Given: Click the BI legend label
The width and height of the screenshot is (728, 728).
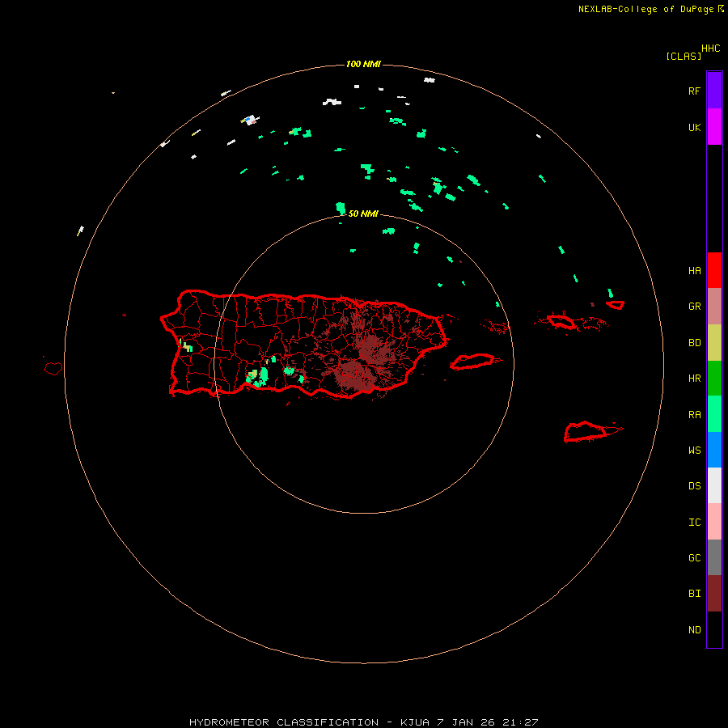Looking at the screenshot, I should point(694,594).
